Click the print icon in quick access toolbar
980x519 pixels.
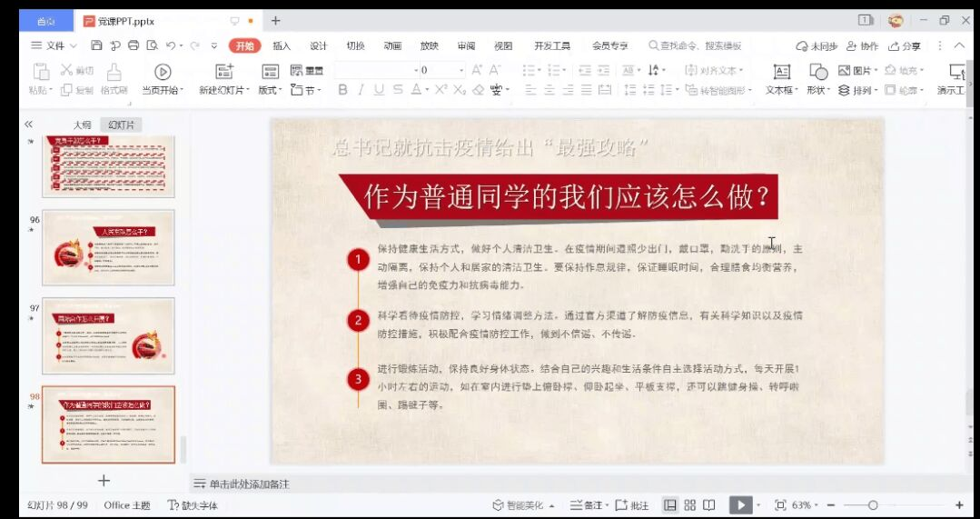click(x=134, y=45)
